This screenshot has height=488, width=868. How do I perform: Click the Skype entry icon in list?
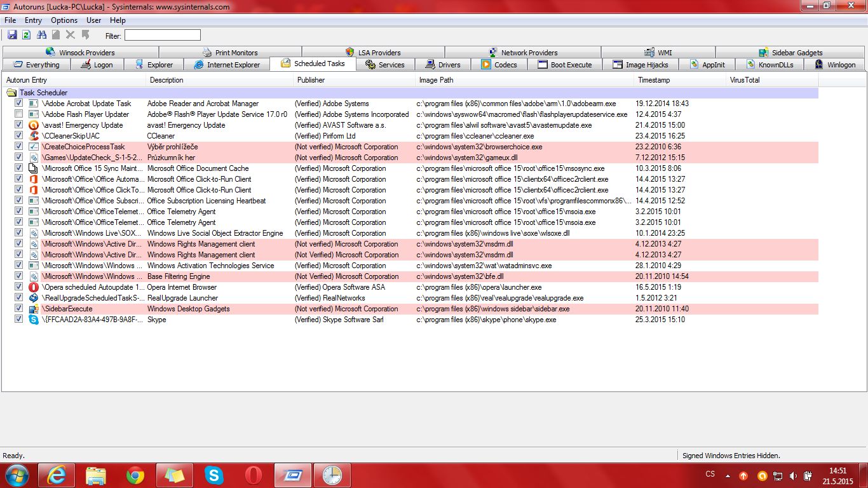tap(34, 319)
